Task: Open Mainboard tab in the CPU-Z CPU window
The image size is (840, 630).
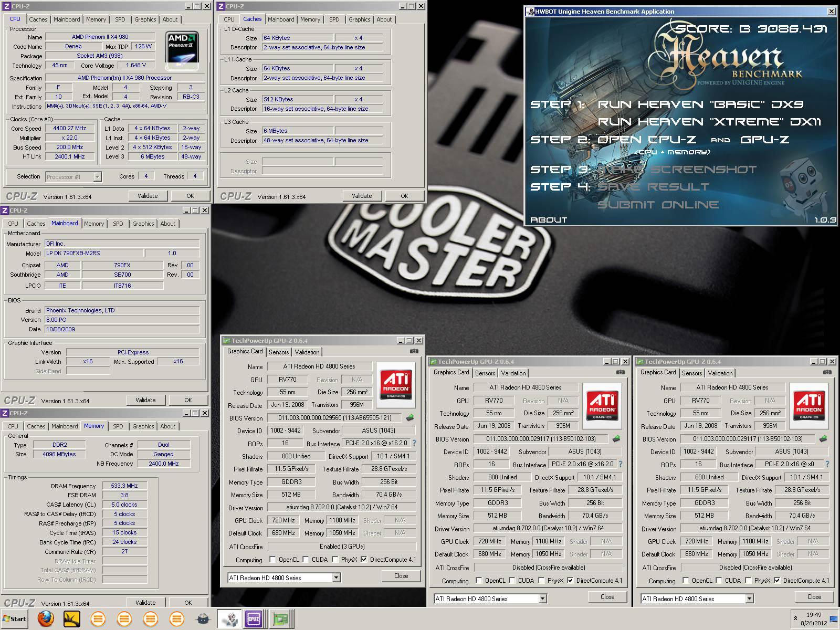Action: [67, 19]
